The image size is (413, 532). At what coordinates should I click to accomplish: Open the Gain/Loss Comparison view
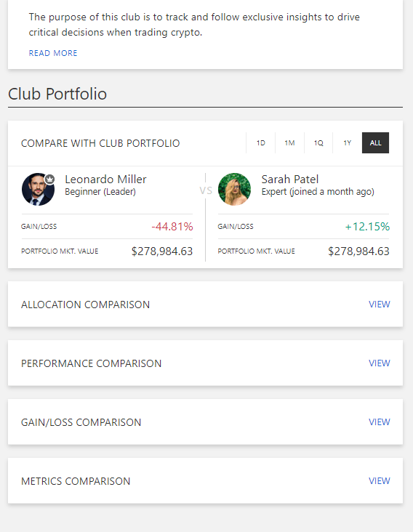tap(379, 422)
